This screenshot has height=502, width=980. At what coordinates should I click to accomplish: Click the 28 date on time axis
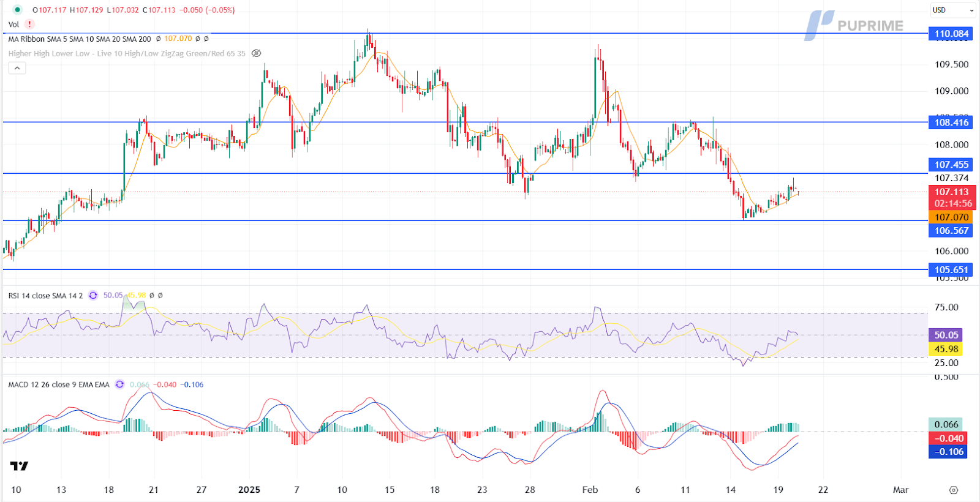[x=530, y=490]
